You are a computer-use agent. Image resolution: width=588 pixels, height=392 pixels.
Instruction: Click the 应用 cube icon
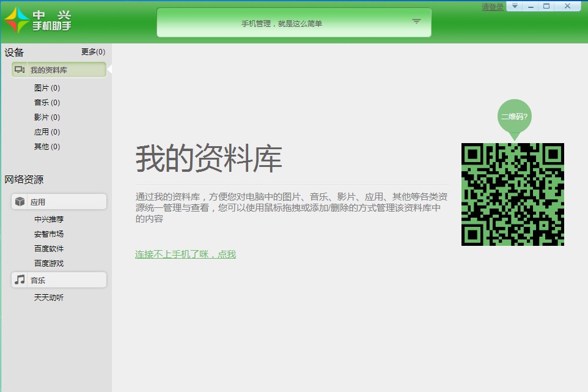click(20, 202)
